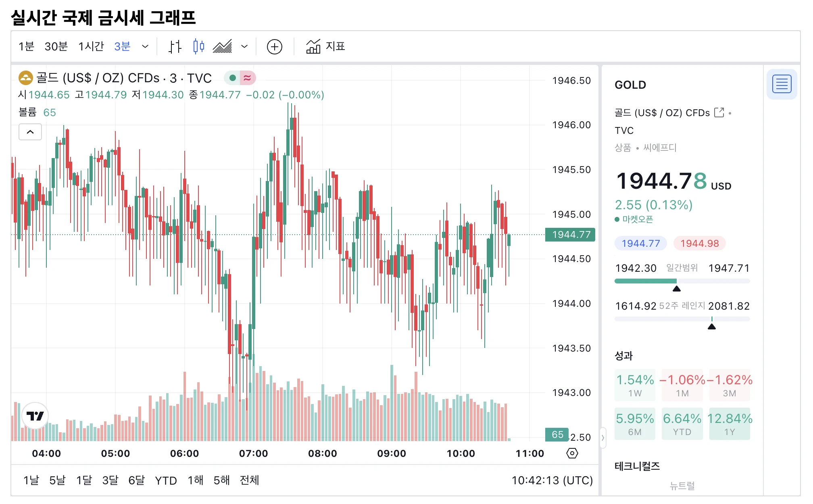Expand the time interval dropdown arrow
The height and width of the screenshot is (504, 813).
(x=145, y=47)
